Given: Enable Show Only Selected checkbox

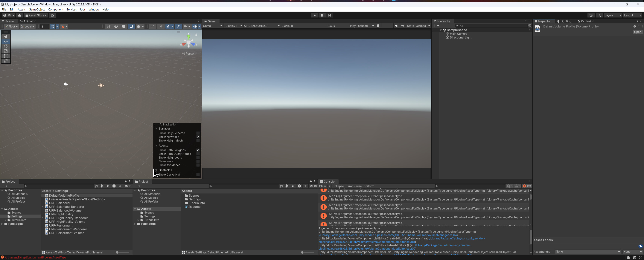Looking at the screenshot, I should tap(198, 133).
